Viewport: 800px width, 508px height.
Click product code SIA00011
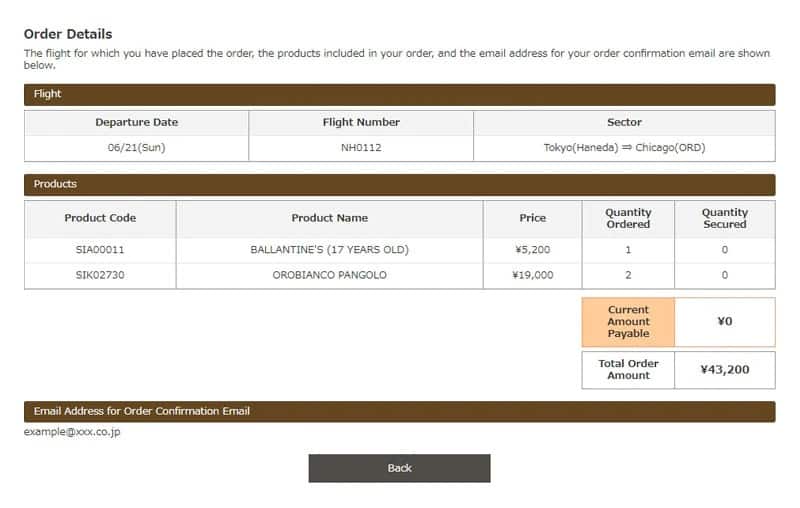pyautogui.click(x=100, y=249)
